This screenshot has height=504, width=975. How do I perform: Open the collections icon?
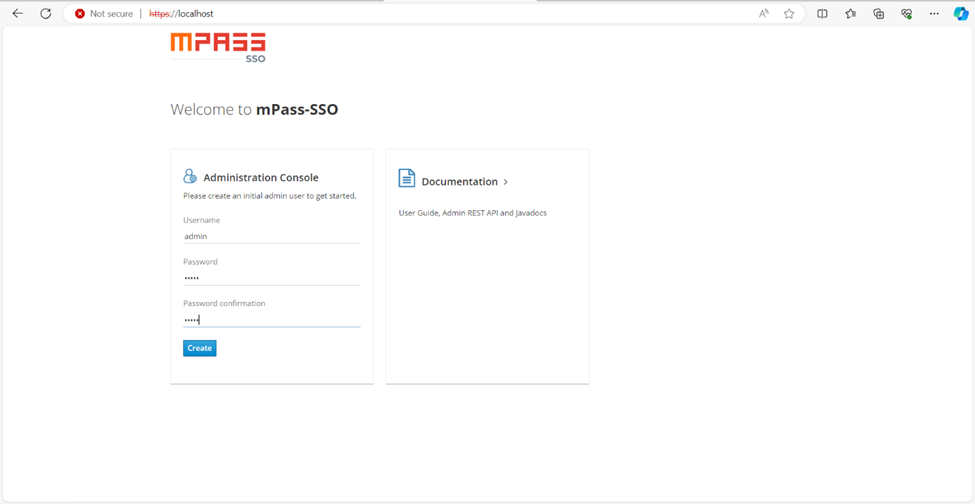879,14
